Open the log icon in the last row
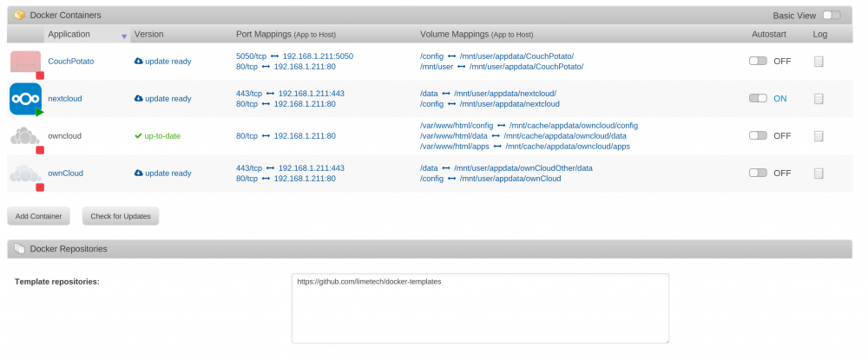The height and width of the screenshot is (360, 868). pyautogui.click(x=819, y=173)
